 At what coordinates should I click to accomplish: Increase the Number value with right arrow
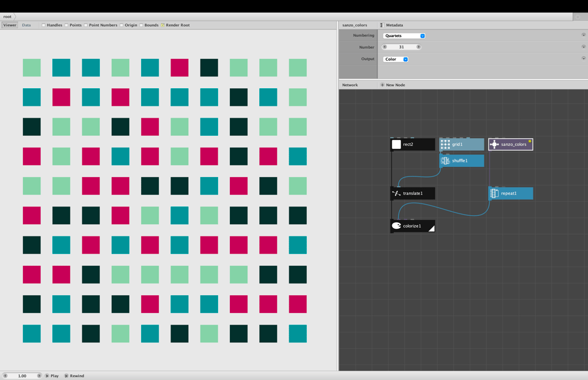pos(419,47)
